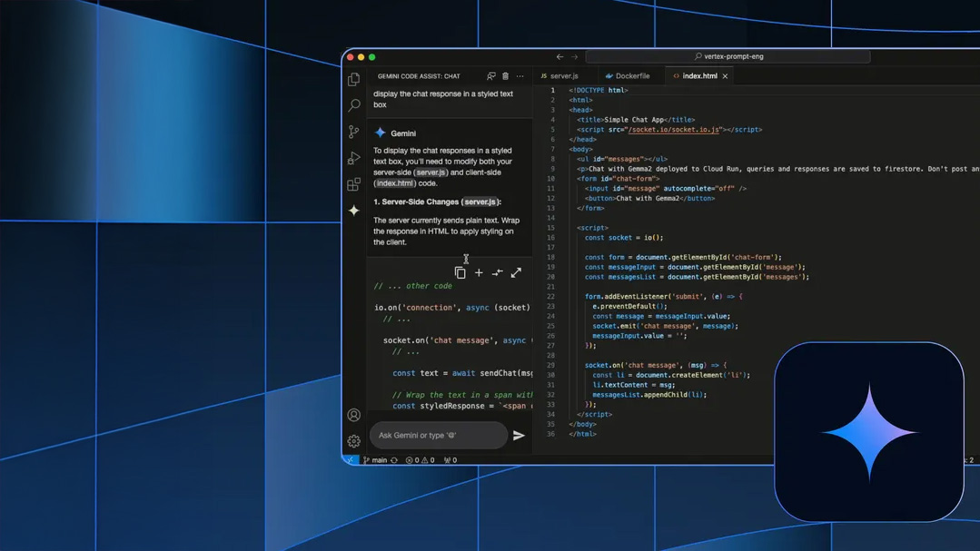Image resolution: width=980 pixels, height=551 pixels.
Task: Open the main branch in the status bar
Action: [x=375, y=460]
